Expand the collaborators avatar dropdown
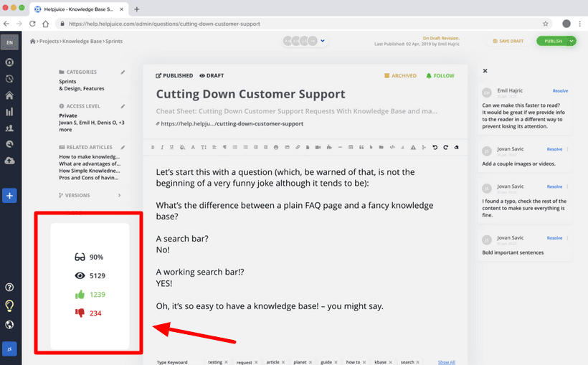This screenshot has width=588, height=365. [x=323, y=41]
